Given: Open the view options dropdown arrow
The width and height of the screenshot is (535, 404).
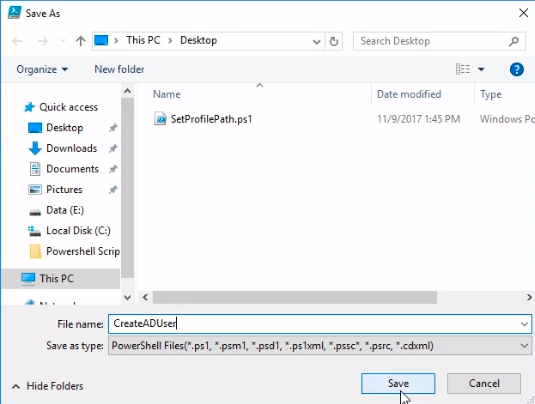Looking at the screenshot, I should point(481,70).
